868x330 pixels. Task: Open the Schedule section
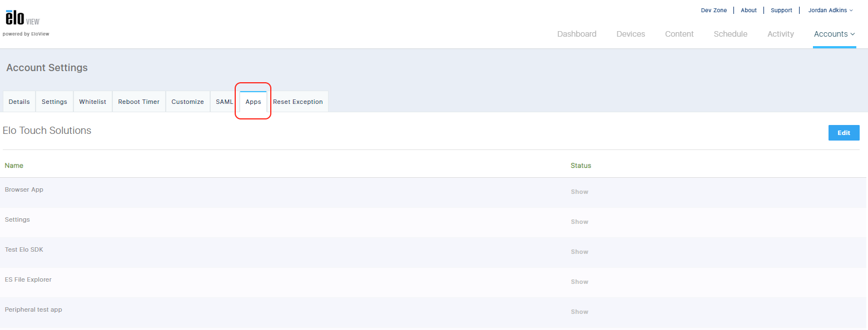click(730, 34)
